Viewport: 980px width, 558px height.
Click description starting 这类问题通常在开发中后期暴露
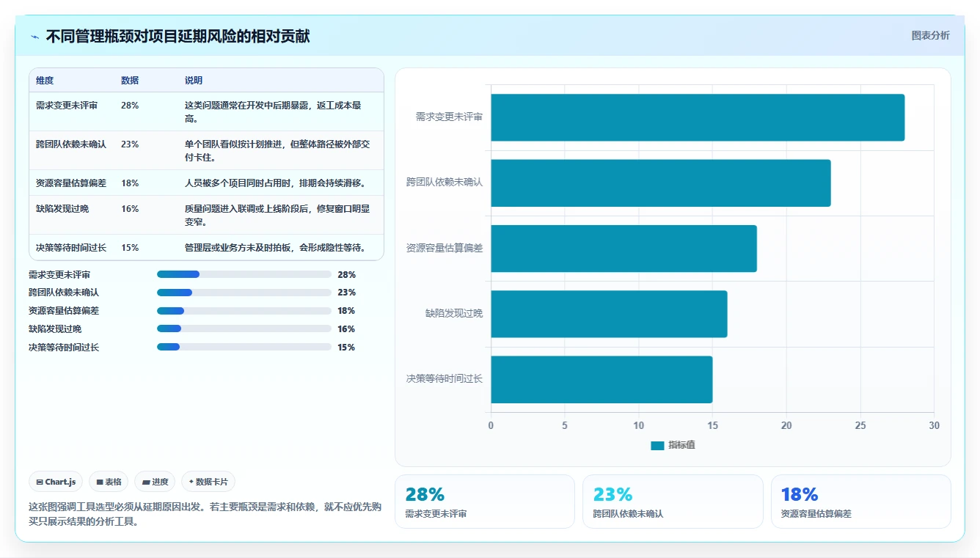point(273,111)
